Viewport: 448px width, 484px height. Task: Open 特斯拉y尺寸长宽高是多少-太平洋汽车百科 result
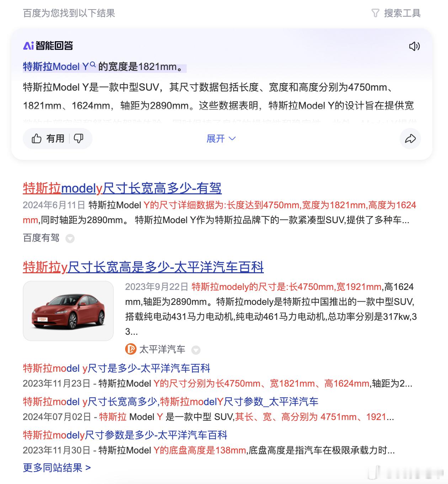coord(143,267)
